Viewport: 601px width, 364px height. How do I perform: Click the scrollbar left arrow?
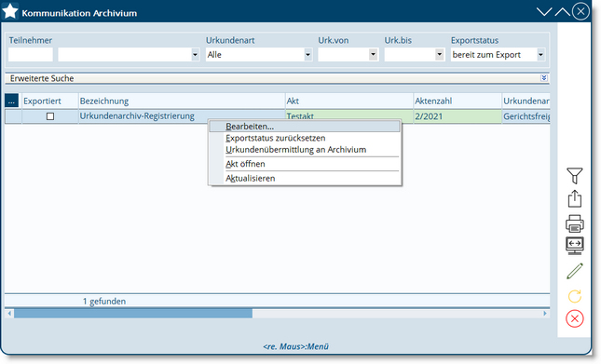(x=9, y=314)
